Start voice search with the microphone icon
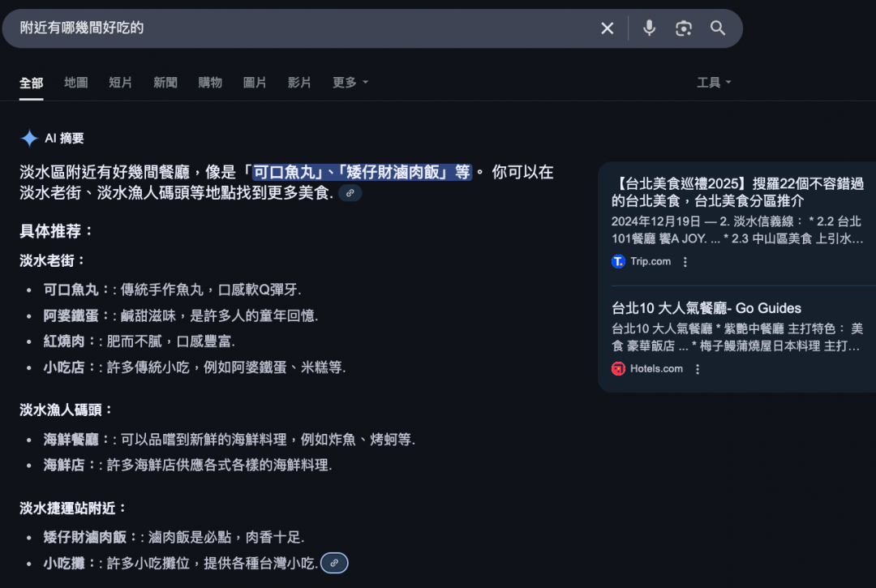Screen dimensions: 876x588 pyautogui.click(x=649, y=28)
